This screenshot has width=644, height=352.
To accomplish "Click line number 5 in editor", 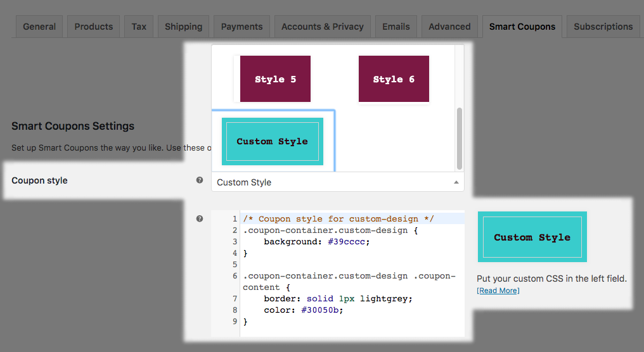I will pyautogui.click(x=235, y=265).
